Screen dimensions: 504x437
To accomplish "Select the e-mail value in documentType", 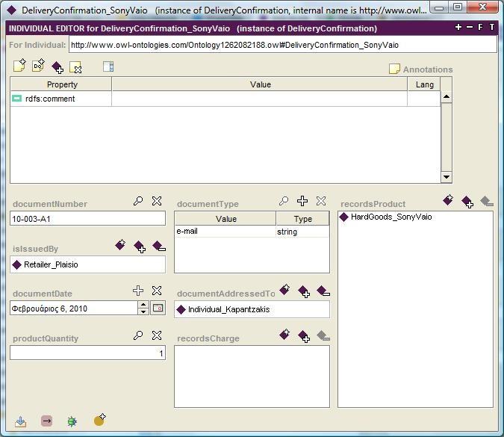I will (x=225, y=232).
